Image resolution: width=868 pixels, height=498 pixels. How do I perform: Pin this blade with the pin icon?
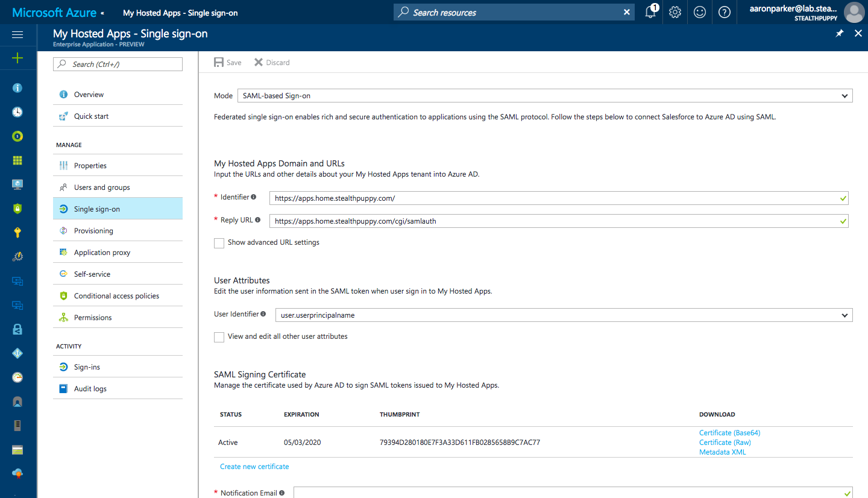(x=840, y=34)
